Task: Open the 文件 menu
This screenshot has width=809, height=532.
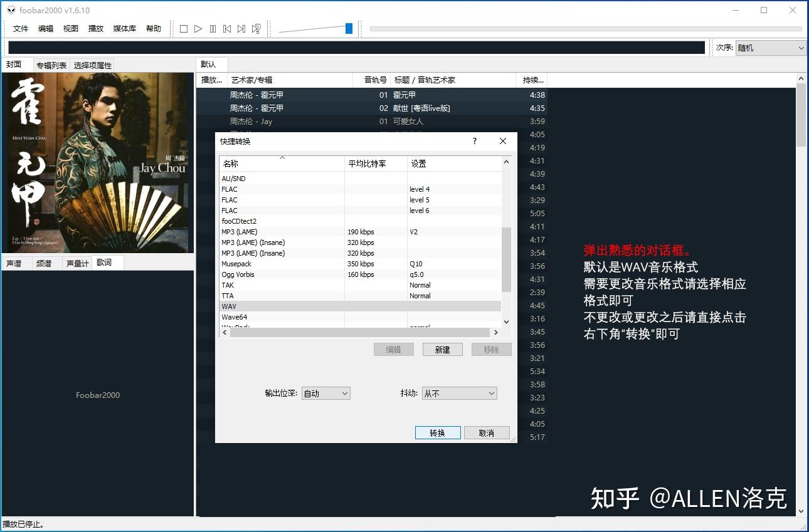Action: 21,29
